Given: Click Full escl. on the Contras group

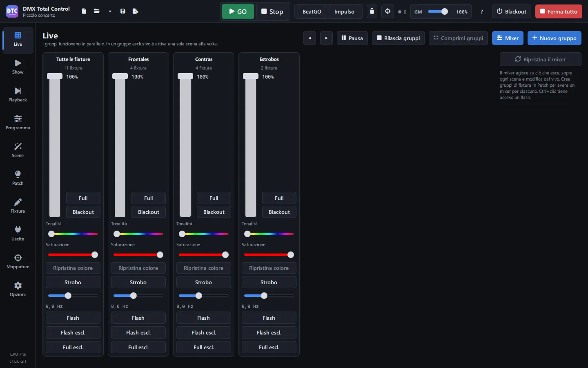Looking at the screenshot, I should [204, 347].
